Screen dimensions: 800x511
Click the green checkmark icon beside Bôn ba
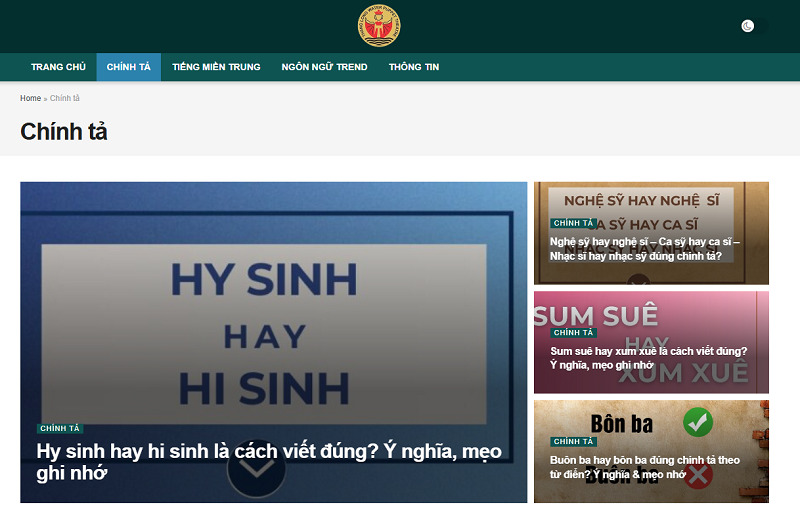(697, 422)
